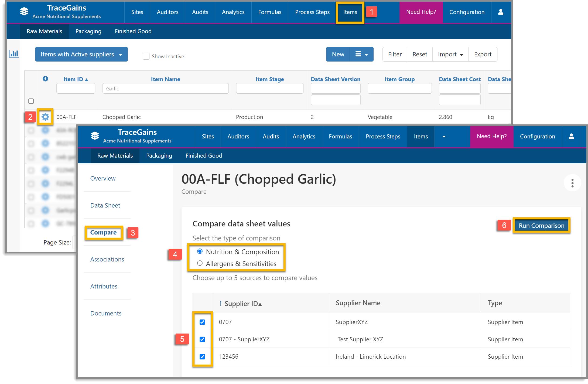588x384 pixels.
Task: Open the user profile icon in the back window
Action: point(501,12)
